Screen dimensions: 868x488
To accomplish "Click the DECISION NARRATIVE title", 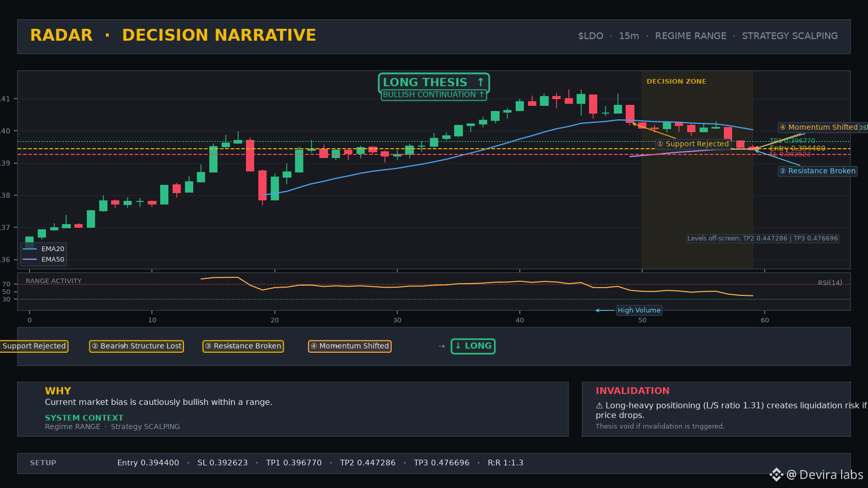I will 219,35.
